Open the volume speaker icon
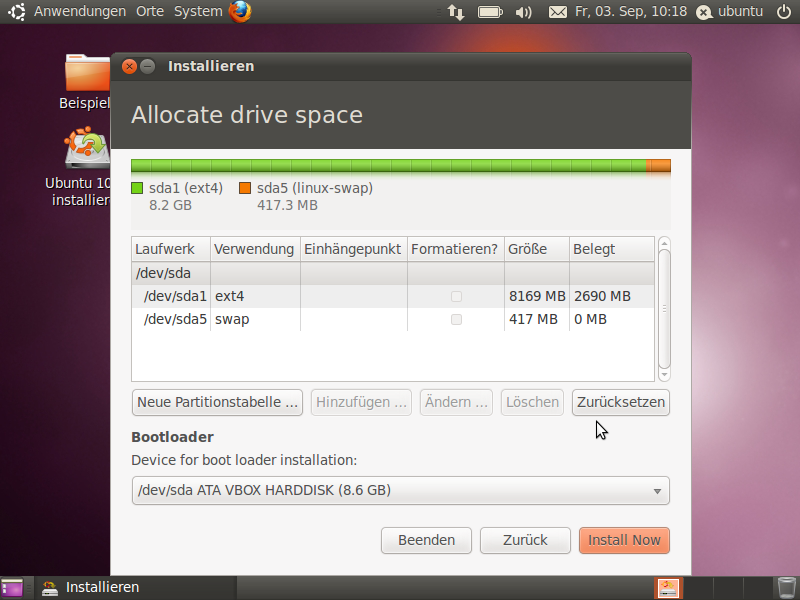This screenshot has height=600, width=800. coord(523,12)
